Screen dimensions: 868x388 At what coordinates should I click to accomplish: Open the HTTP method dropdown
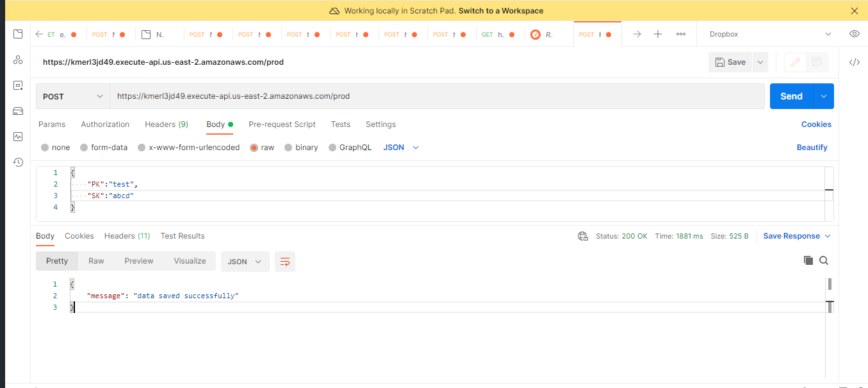pyautogui.click(x=72, y=96)
